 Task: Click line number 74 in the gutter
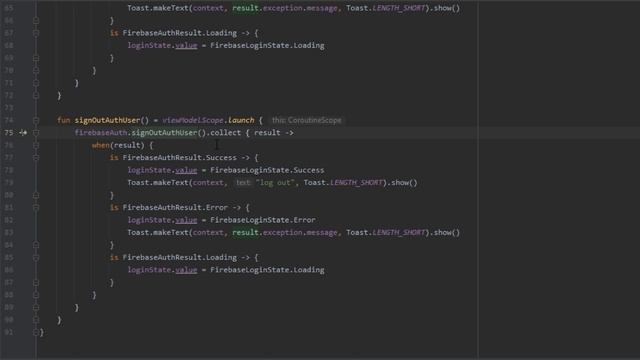point(9,120)
